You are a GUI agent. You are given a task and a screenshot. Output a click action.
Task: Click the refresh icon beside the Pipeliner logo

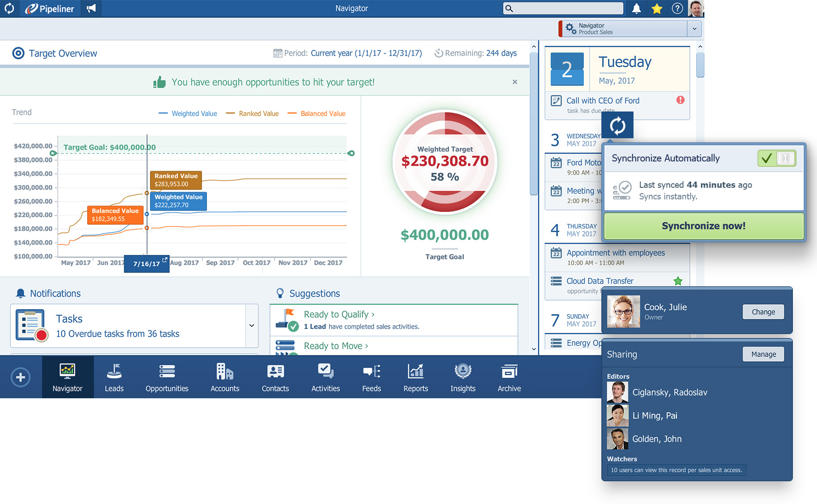click(9, 8)
